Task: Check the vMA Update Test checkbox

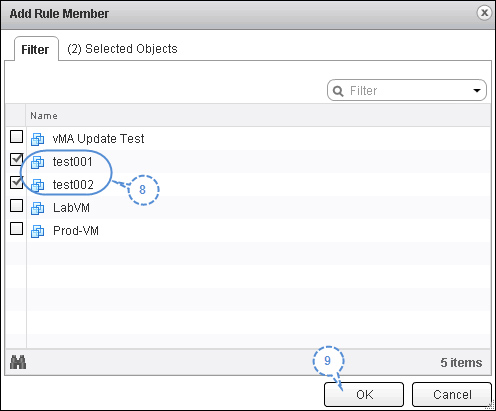Action: (16, 137)
